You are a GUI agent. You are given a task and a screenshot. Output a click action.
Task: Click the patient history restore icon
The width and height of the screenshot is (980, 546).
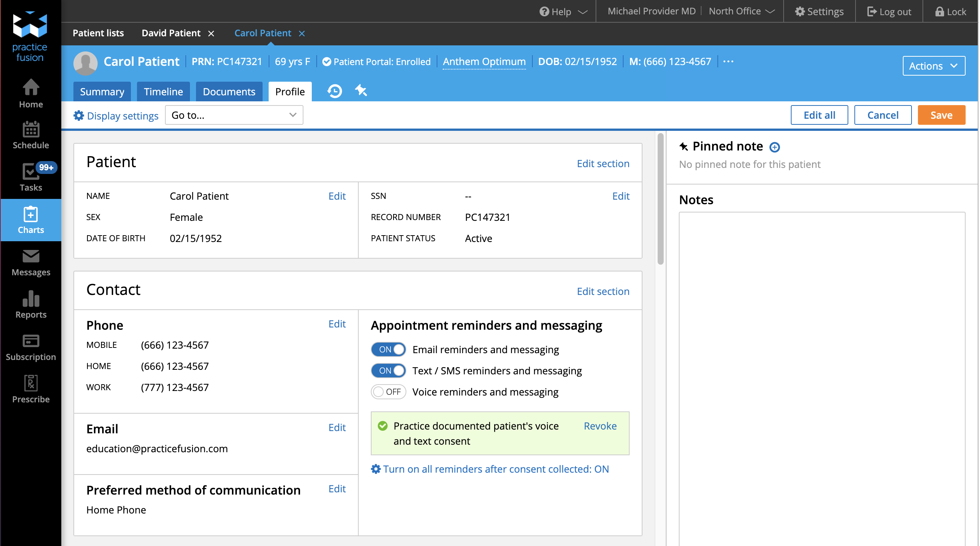coord(334,91)
